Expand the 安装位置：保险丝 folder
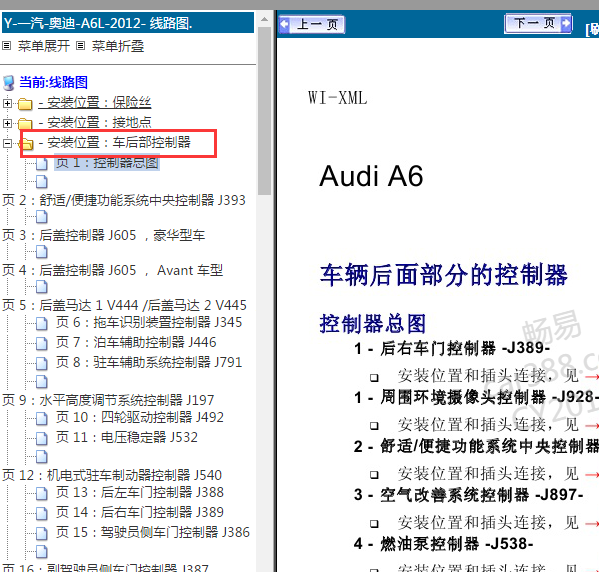This screenshot has width=599, height=572. click(x=7, y=103)
